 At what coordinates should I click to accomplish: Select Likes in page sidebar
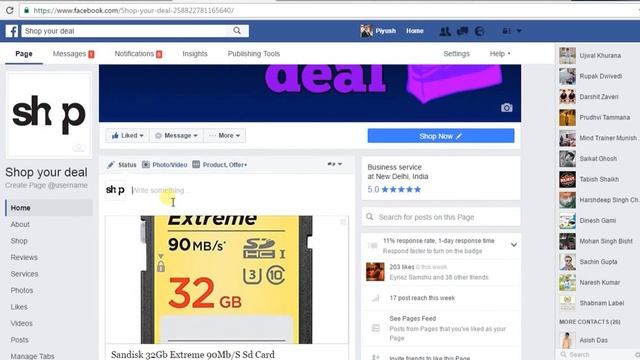(x=19, y=307)
